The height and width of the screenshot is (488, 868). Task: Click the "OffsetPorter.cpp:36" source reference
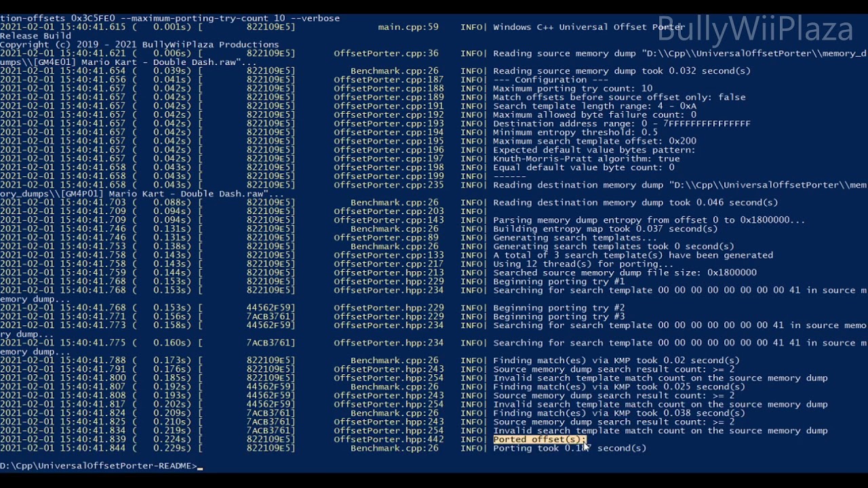pyautogui.click(x=386, y=54)
